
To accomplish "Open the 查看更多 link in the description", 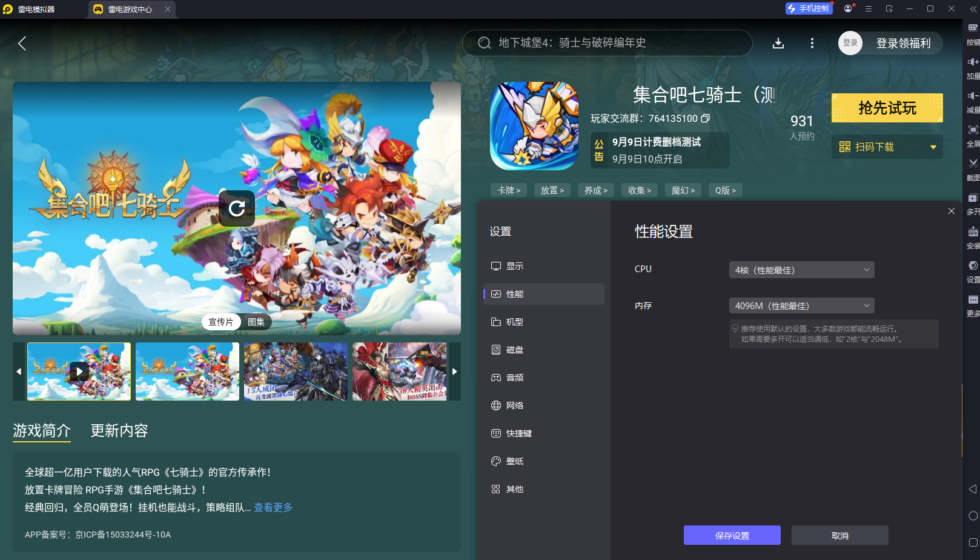I will (273, 507).
